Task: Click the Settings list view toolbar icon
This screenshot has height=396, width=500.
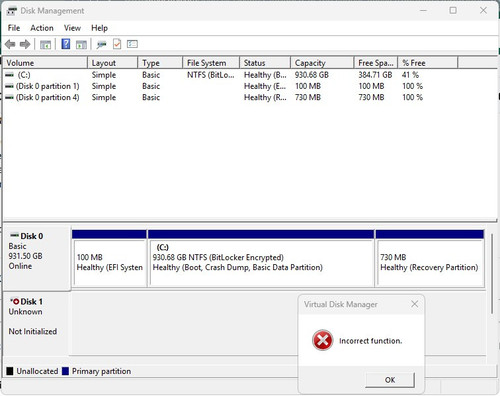Action: coord(132,44)
